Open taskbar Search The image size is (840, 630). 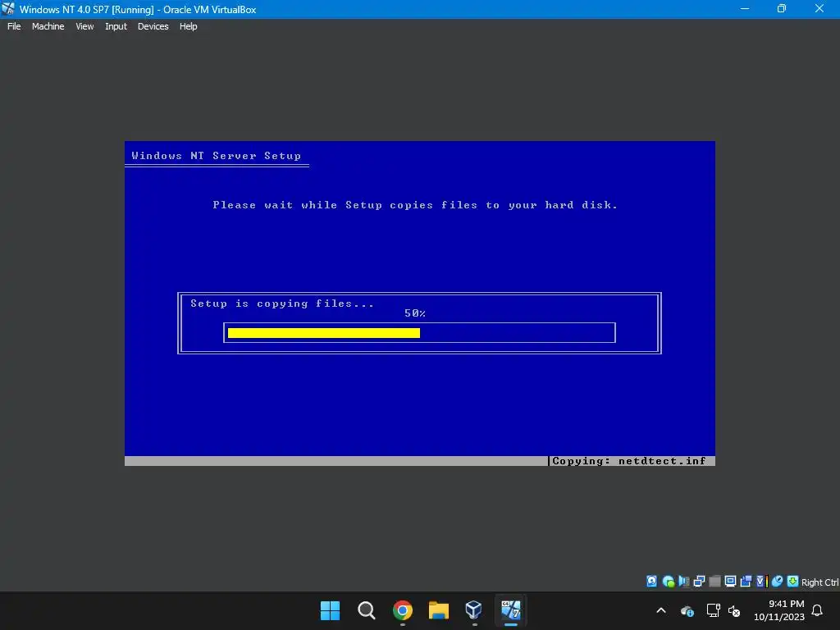coord(367,610)
